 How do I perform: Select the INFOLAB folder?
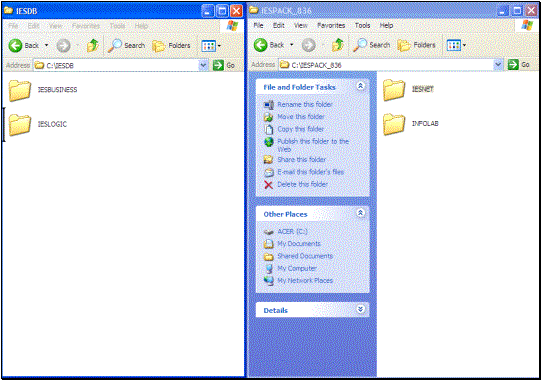point(411,124)
